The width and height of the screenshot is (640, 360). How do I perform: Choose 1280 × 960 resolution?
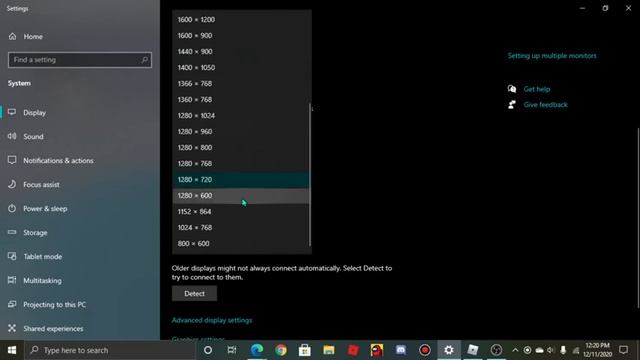(241, 131)
